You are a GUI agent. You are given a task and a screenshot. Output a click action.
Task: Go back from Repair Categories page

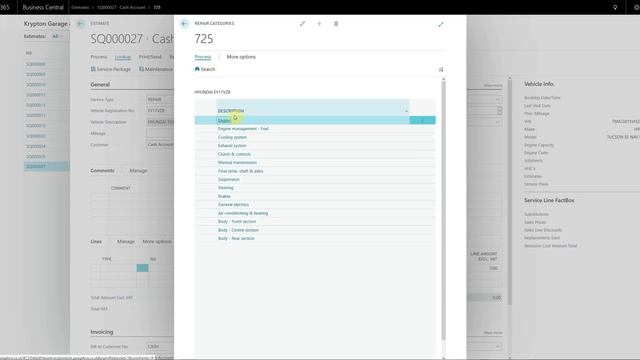pyautogui.click(x=184, y=24)
